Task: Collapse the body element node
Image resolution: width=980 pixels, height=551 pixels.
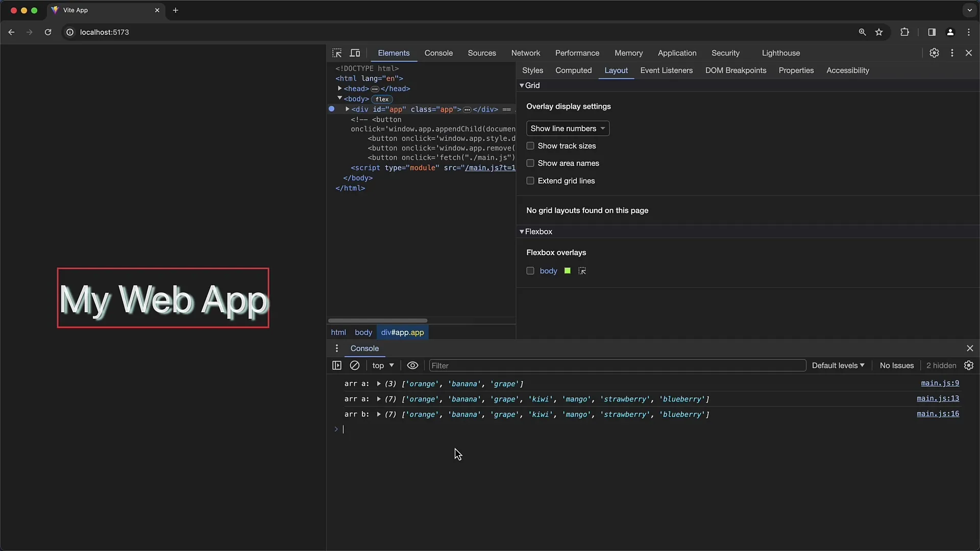Action: [340, 98]
